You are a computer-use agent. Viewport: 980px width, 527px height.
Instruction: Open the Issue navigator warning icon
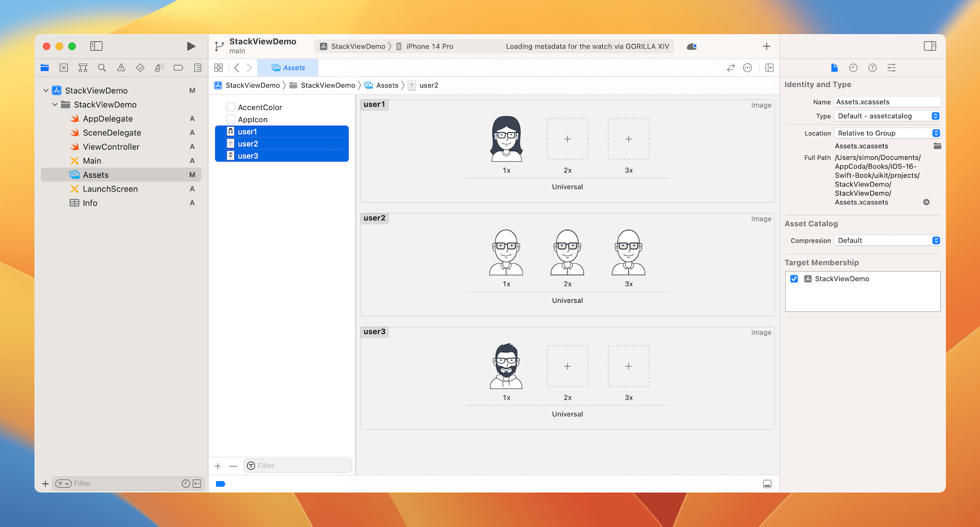pyautogui.click(x=121, y=68)
